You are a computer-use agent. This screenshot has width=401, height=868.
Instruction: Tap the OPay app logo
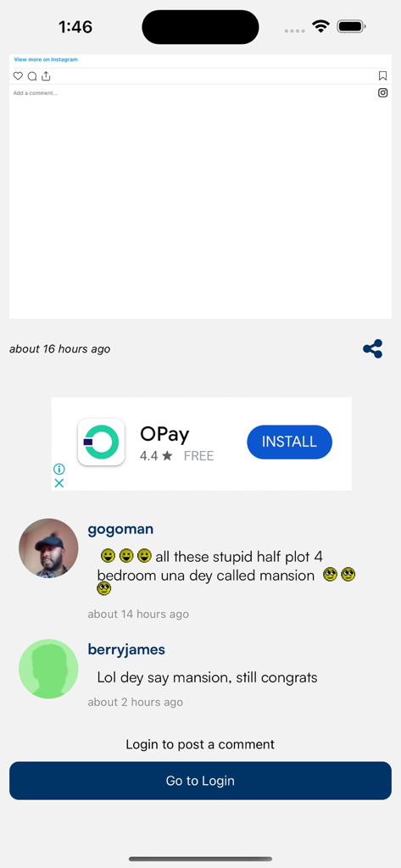point(101,442)
